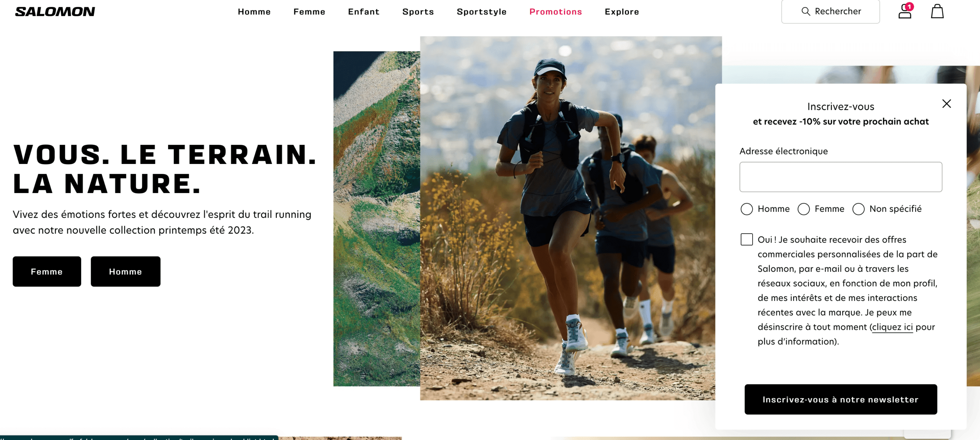Open the Homme navigation menu
980x440 pixels.
254,12
